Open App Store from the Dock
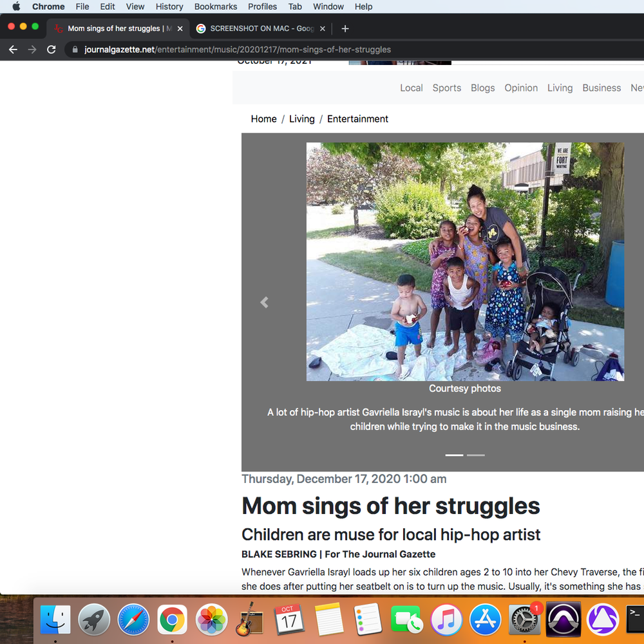The width and height of the screenshot is (644, 644). point(485,620)
